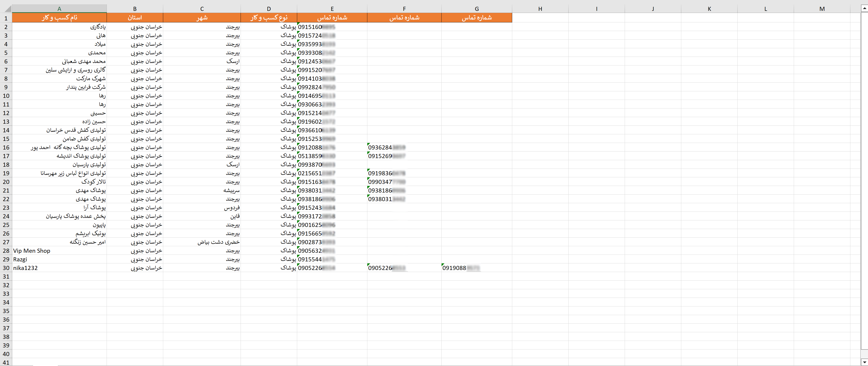Select column M header
Image resolution: width=868 pixels, height=366 pixels.
pos(822,9)
